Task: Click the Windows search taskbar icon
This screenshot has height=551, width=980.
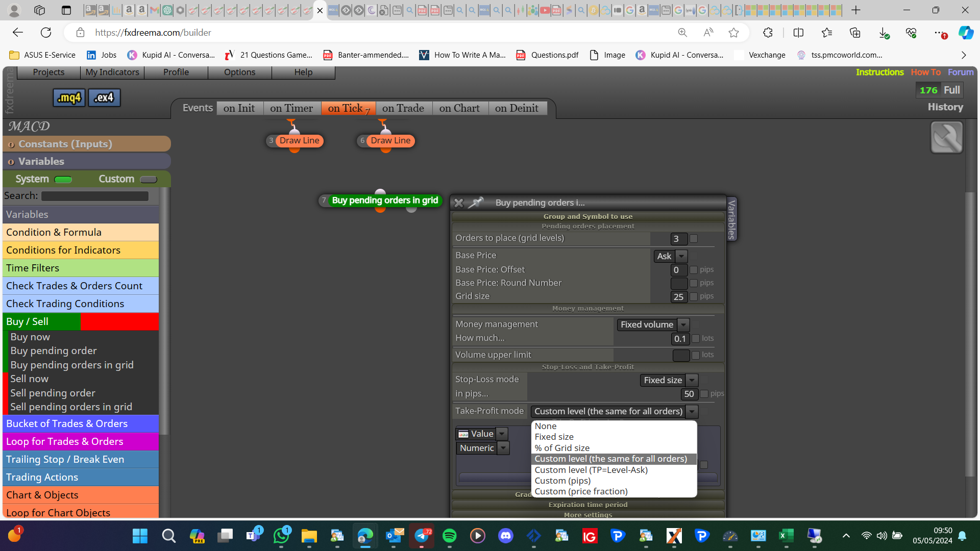Action: (168, 536)
